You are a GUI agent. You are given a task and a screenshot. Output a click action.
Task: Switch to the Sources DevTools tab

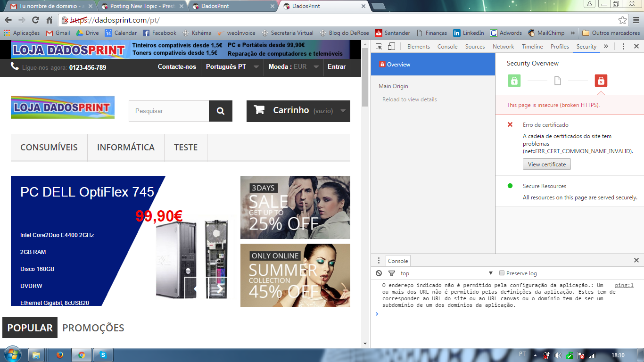pos(475,47)
